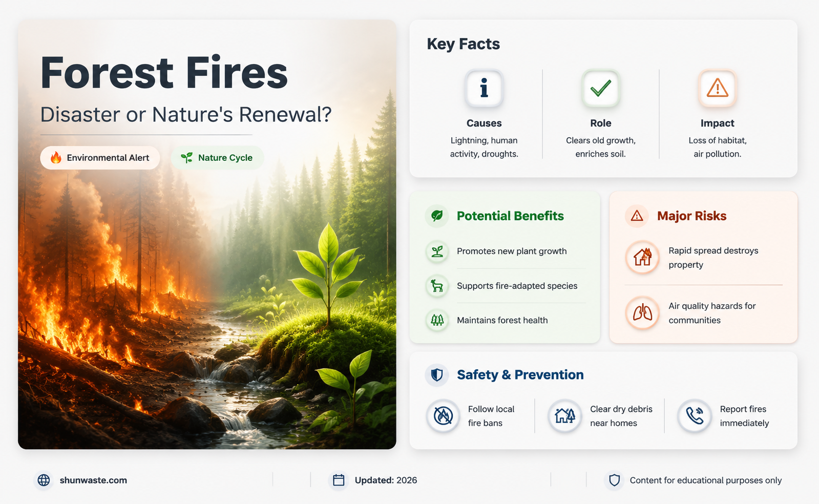Click the burning house icon
The image size is (819, 504).
click(x=642, y=257)
